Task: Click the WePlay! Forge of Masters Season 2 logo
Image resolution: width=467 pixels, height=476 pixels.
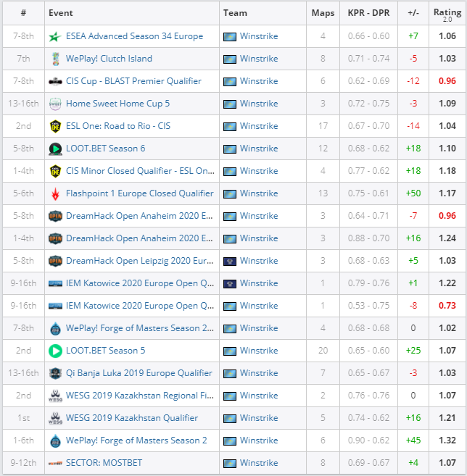Action: pyautogui.click(x=55, y=440)
